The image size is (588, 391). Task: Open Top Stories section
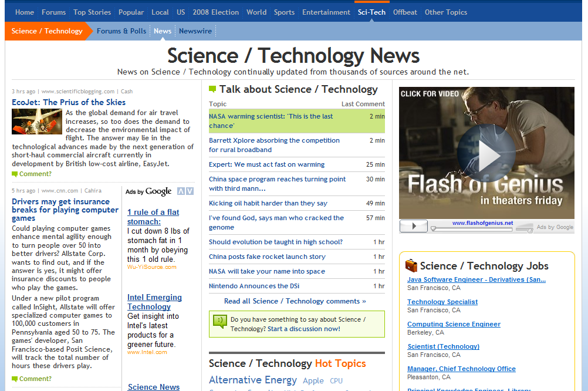click(x=92, y=12)
